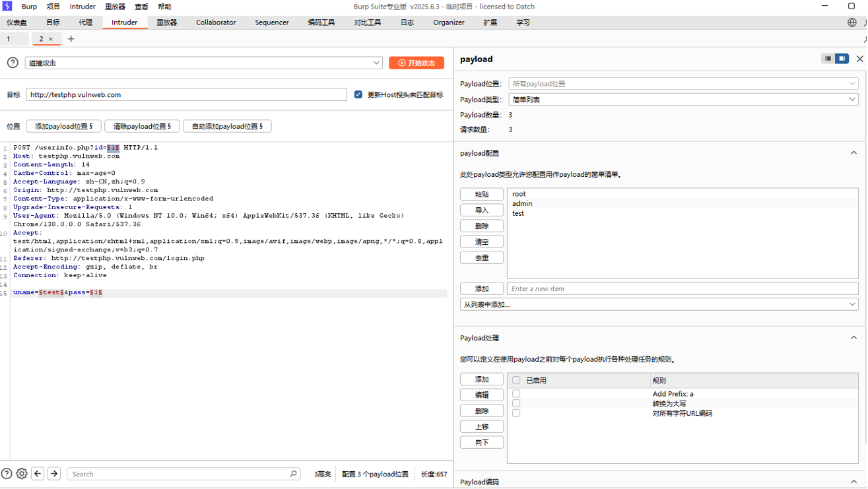Image resolution: width=868 pixels, height=489 pixels.
Task: Switch to the 代理 tab
Action: [86, 22]
